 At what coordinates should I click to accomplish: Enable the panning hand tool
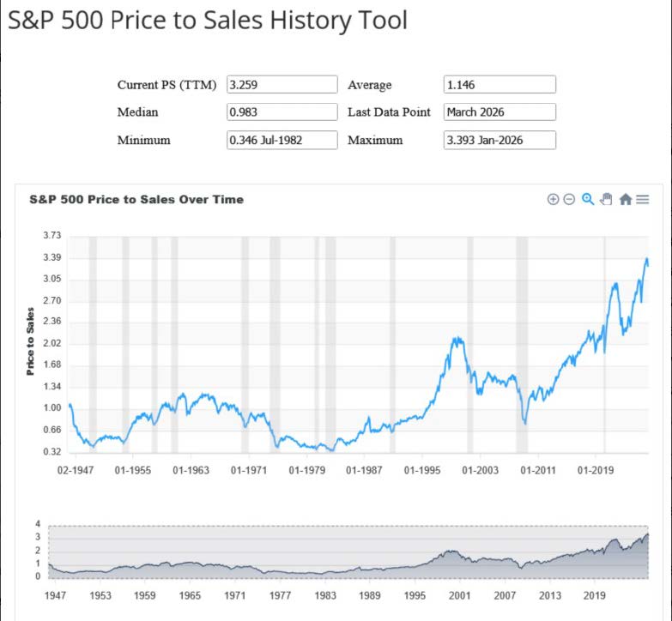(606, 199)
